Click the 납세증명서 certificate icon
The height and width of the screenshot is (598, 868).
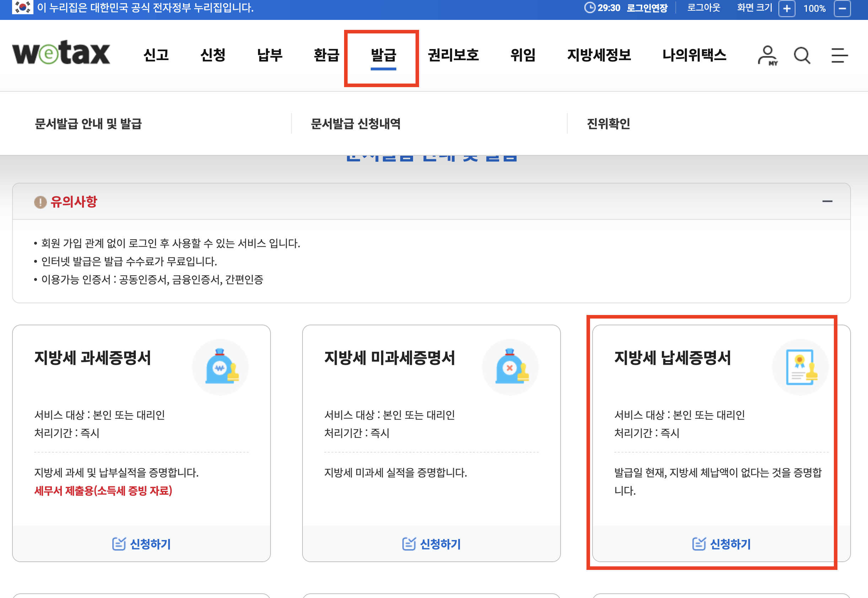click(x=800, y=367)
